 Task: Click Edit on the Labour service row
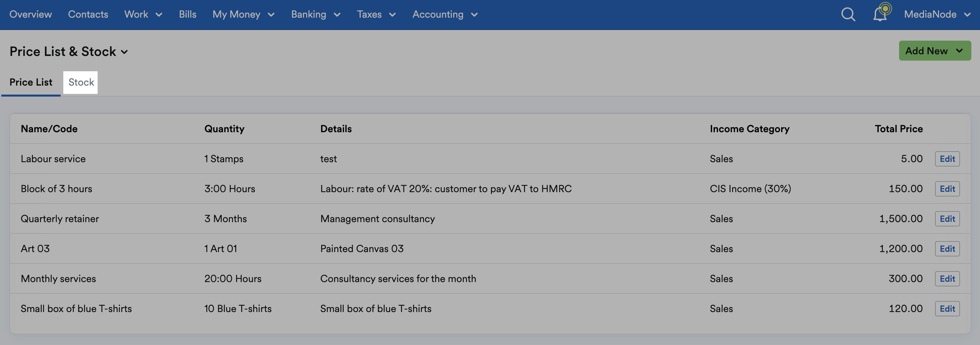947,159
